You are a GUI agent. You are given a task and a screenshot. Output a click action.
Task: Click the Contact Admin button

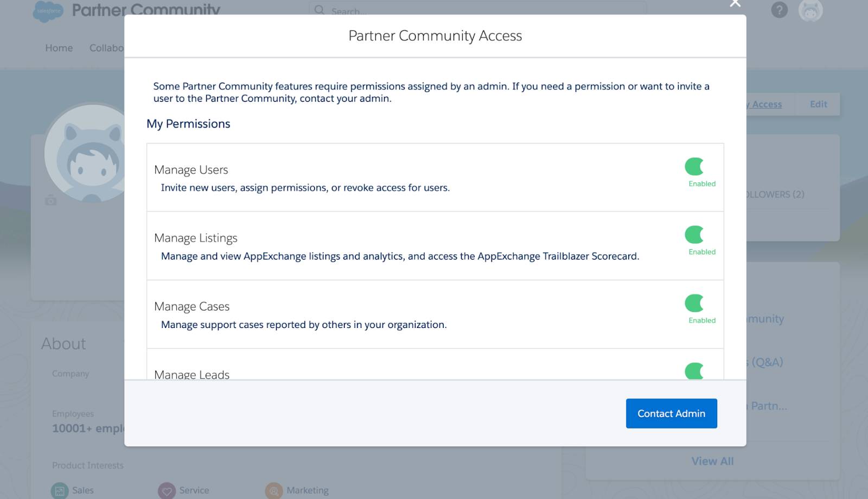[x=672, y=413]
